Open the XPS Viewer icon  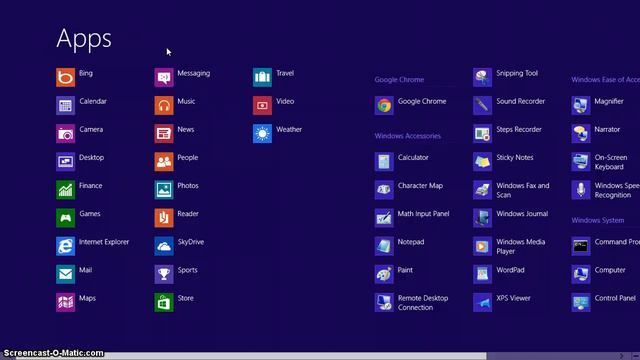482,302
